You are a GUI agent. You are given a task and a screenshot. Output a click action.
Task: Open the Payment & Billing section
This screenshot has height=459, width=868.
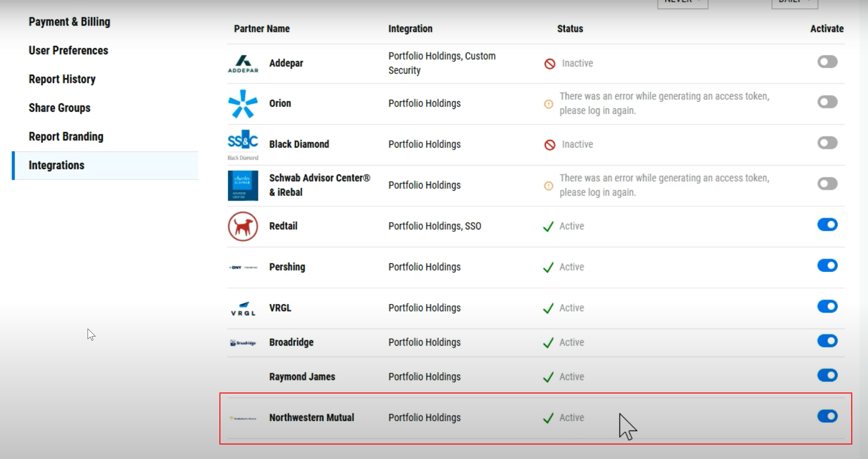69,22
